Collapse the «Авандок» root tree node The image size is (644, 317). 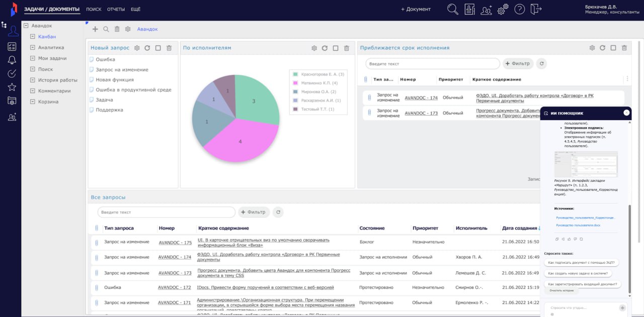(x=26, y=26)
